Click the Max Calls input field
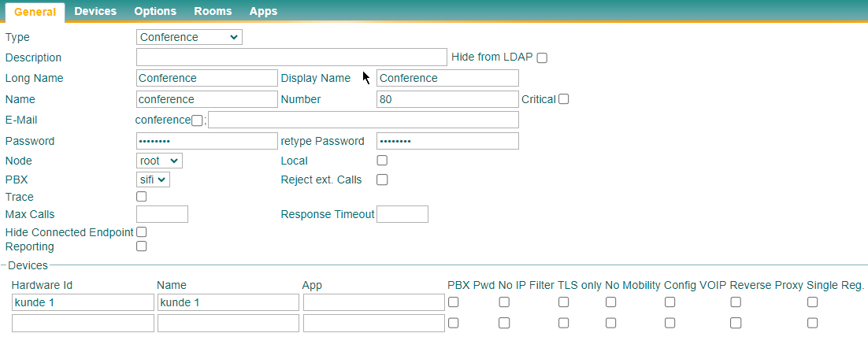This screenshot has width=868, height=359. [x=162, y=214]
